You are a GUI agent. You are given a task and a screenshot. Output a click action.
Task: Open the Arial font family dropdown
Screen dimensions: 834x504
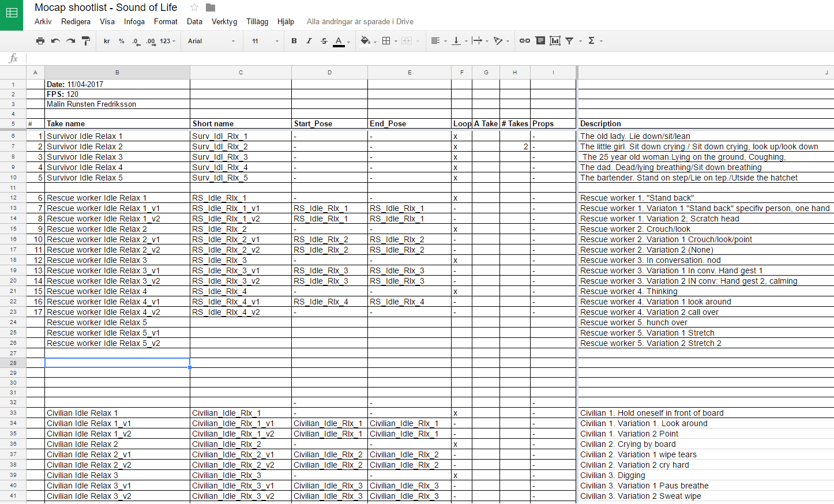(211, 41)
